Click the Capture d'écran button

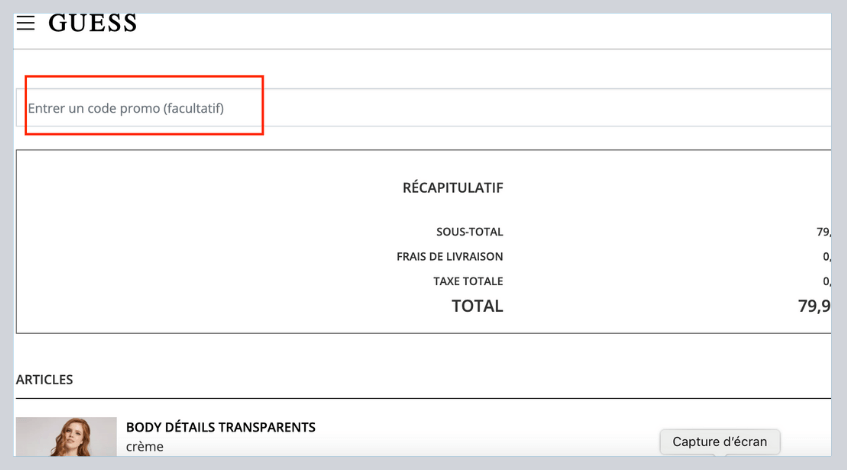tap(719, 441)
